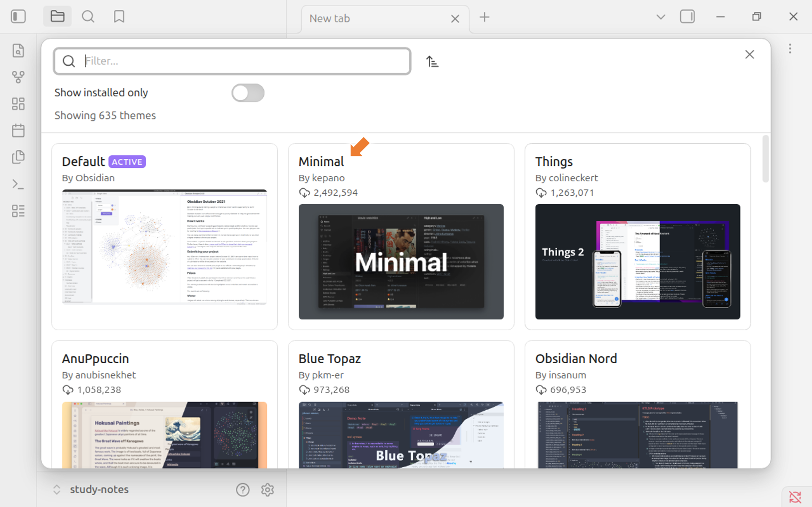This screenshot has height=507, width=812.
Task: Open the Things 2 theme preview image
Action: (638, 262)
